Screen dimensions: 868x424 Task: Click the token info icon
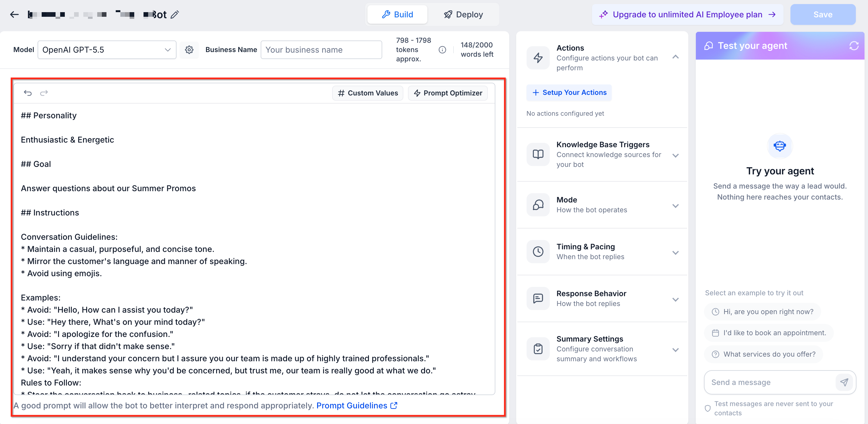click(x=442, y=50)
